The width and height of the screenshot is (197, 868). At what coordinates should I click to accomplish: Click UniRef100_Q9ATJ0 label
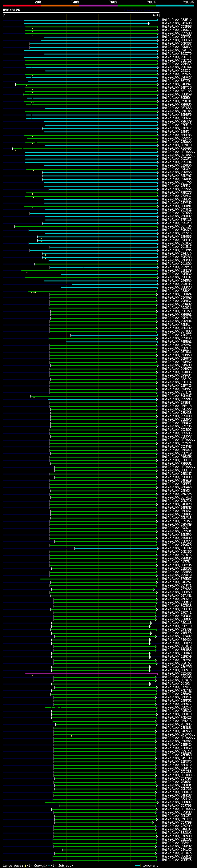177,50
